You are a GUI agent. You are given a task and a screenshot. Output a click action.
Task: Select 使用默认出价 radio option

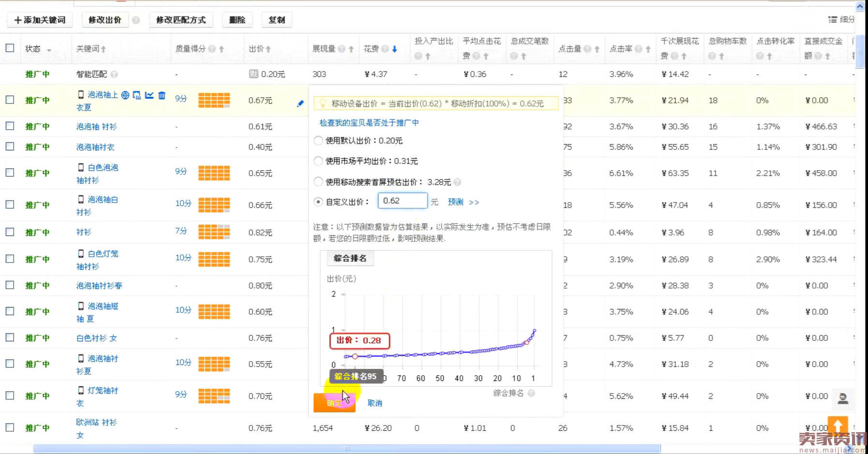pyautogui.click(x=318, y=141)
